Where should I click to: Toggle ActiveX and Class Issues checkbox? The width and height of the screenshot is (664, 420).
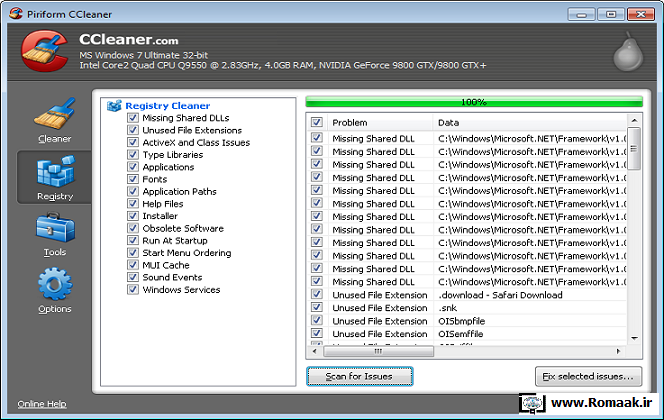point(133,142)
